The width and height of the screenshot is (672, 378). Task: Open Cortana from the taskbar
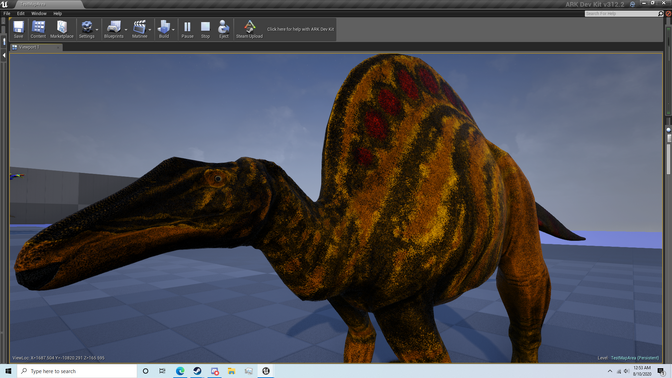[x=145, y=371]
